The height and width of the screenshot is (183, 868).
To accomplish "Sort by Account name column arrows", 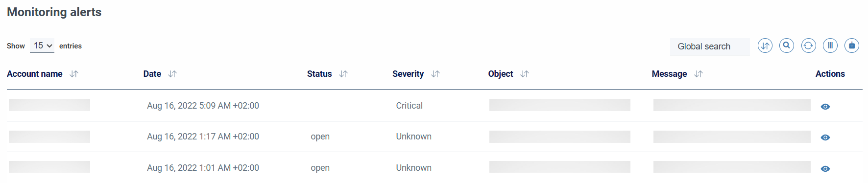I will (x=74, y=74).
